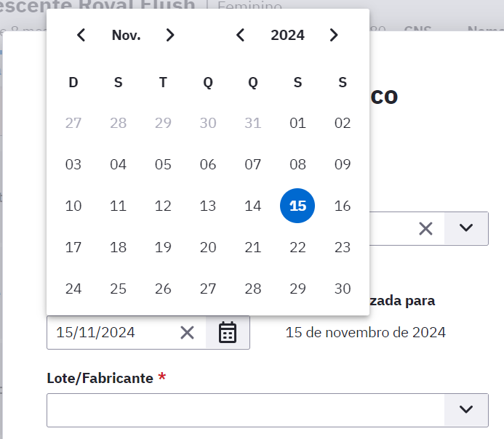504x439 pixels.
Task: Focus the date text input 15/11/2024
Action: point(113,332)
